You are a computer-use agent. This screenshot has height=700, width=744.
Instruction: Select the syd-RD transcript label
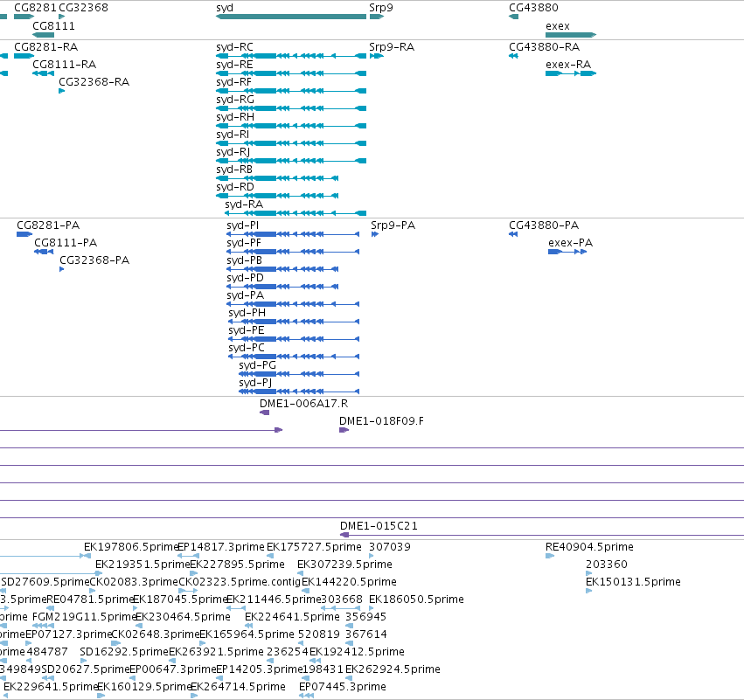point(235,187)
